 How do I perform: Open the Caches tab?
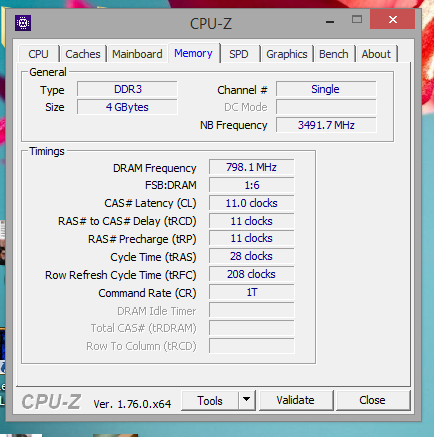83,54
